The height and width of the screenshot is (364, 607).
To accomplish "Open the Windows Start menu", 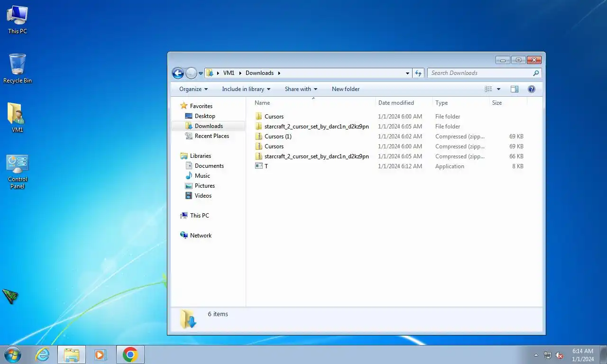I will pyautogui.click(x=12, y=355).
